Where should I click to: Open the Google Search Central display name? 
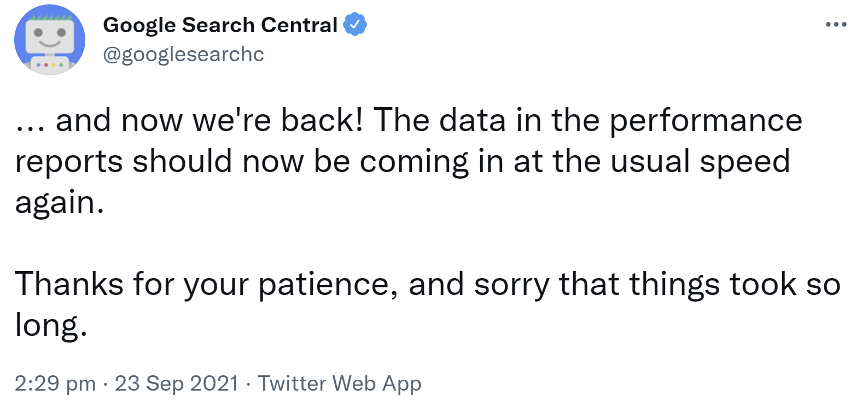coord(220,25)
